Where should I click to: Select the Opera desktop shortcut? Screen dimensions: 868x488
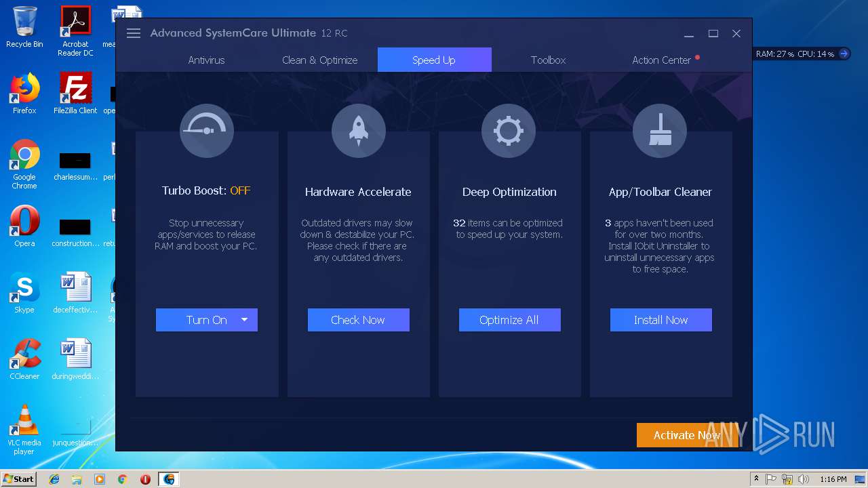coord(24,226)
